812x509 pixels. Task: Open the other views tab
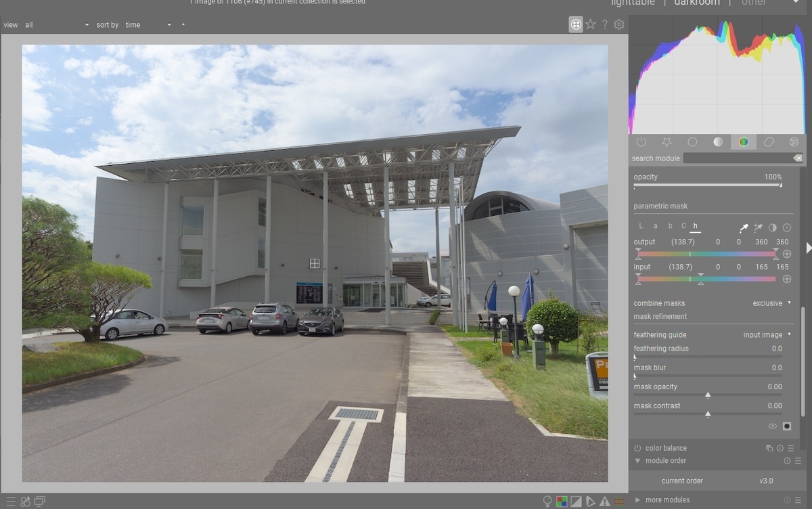pos(754,3)
